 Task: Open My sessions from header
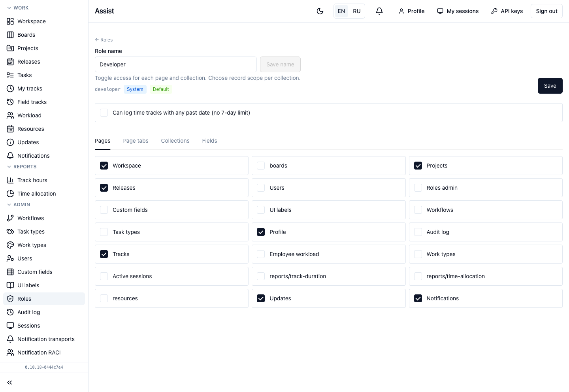(x=458, y=11)
